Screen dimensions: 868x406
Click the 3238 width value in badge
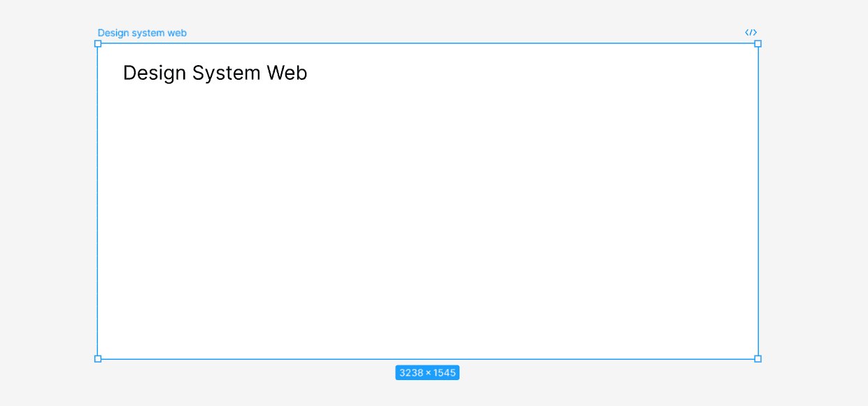pos(411,372)
